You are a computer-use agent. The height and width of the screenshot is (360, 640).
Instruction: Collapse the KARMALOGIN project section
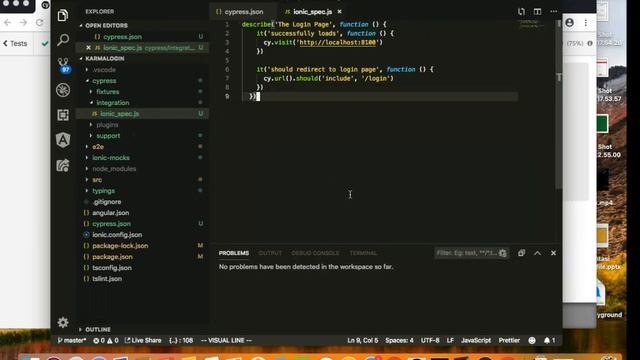pyautogui.click(x=104, y=59)
